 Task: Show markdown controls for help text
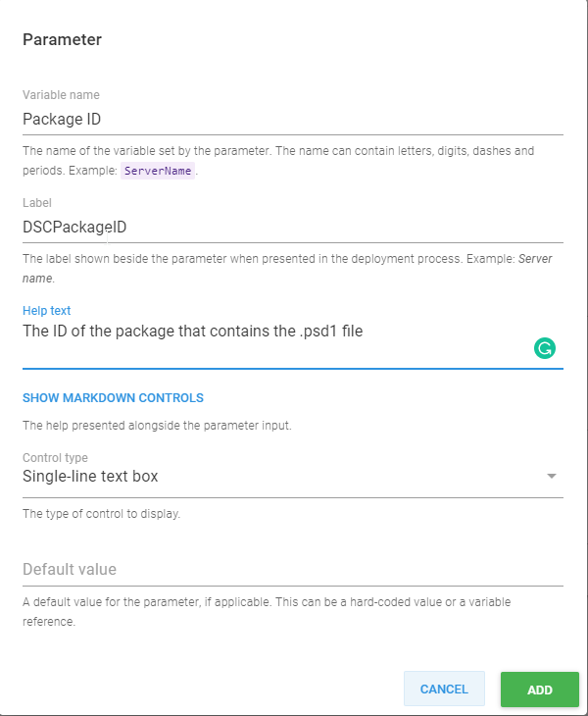point(113,398)
